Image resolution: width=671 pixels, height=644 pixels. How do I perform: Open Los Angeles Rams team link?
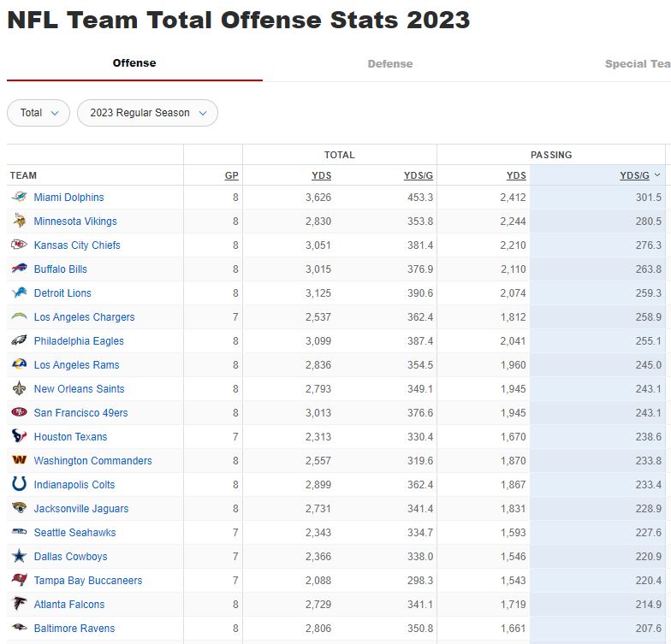click(77, 364)
